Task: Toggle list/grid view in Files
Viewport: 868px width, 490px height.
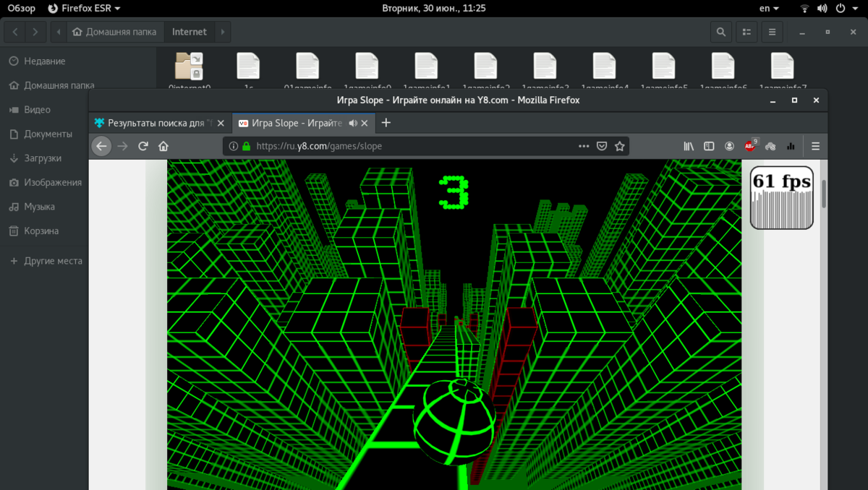Action: (746, 32)
